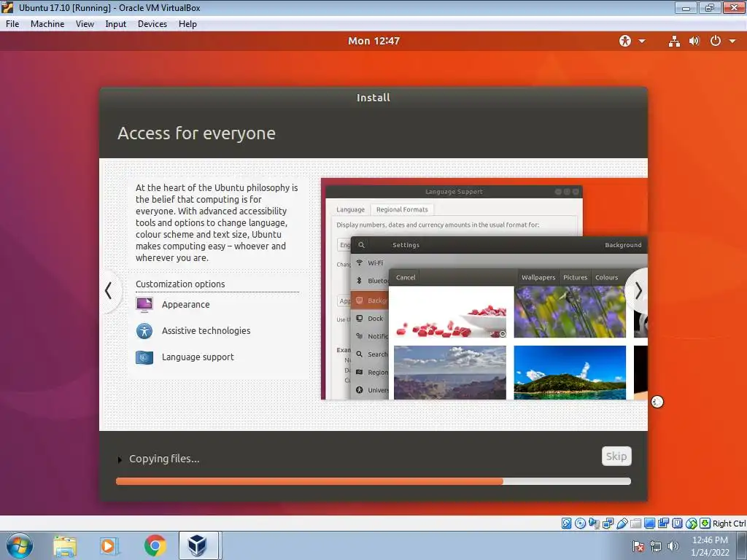Select the Appearance label

pos(186,304)
